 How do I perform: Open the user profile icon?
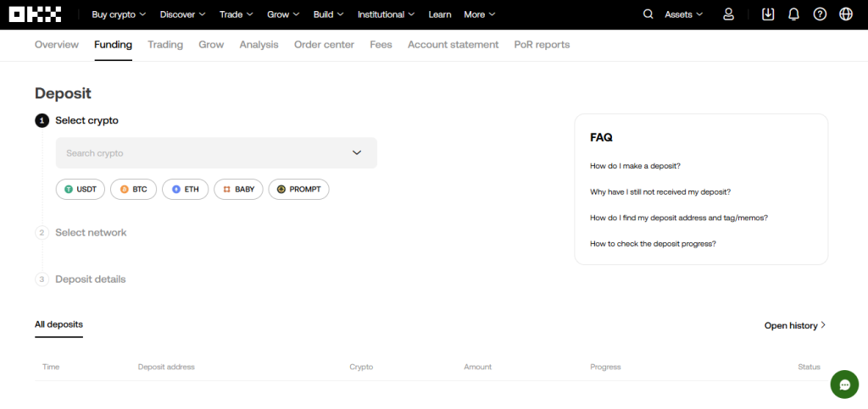[x=728, y=14]
